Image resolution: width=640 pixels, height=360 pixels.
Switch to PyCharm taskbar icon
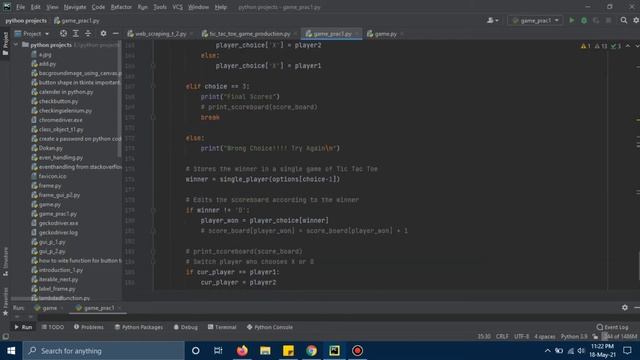coord(334,351)
